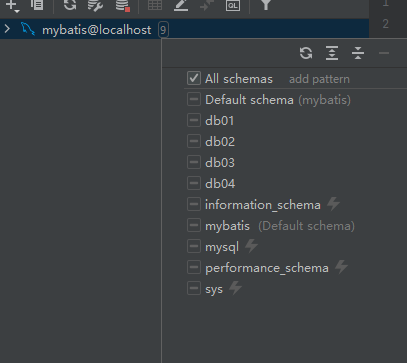Toggle the db02 schema checkbox
The width and height of the screenshot is (407, 363).
click(x=194, y=141)
